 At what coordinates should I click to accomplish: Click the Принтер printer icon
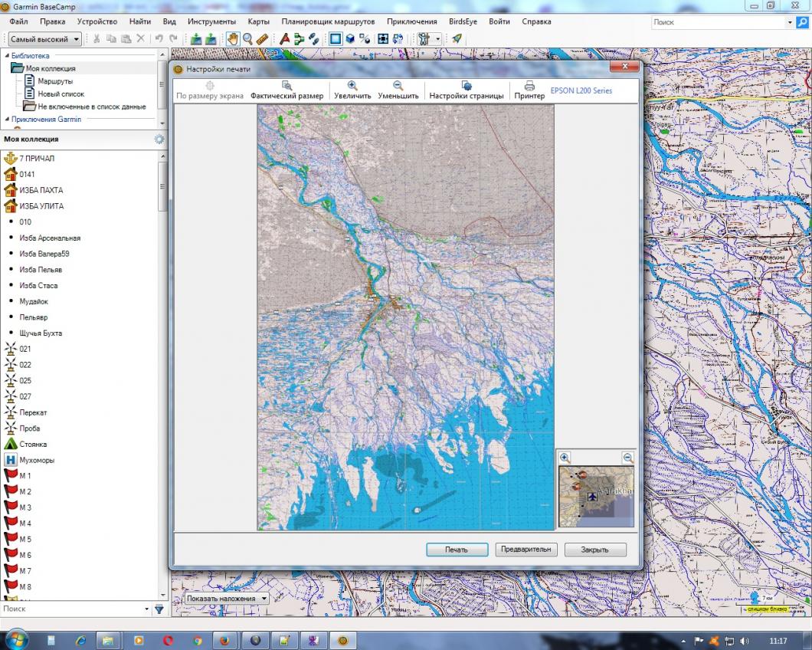click(529, 87)
